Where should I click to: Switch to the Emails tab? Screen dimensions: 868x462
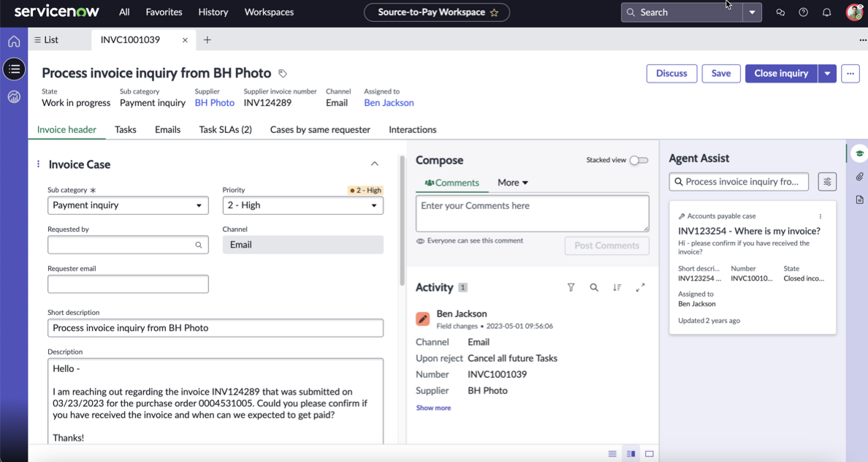[x=168, y=129]
